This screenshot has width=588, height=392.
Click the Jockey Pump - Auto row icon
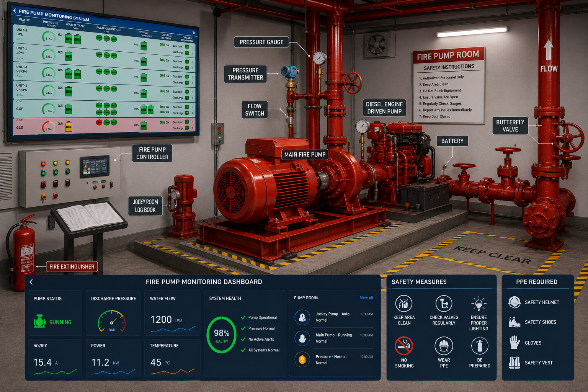click(302, 317)
